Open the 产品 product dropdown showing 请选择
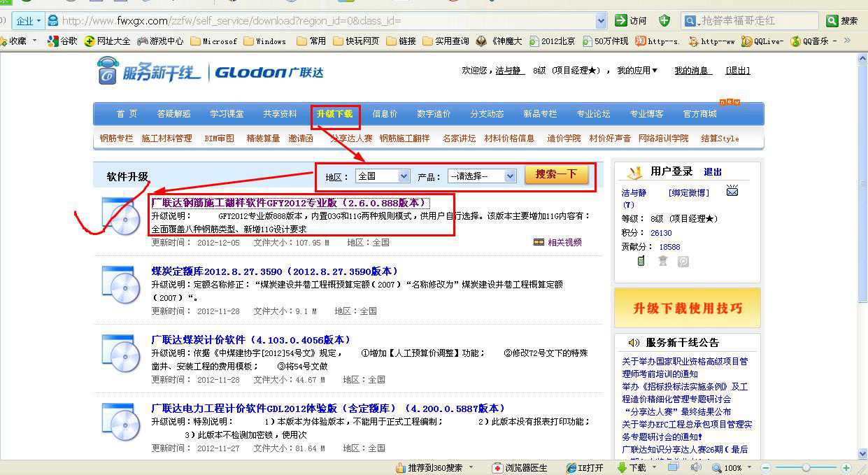The height and width of the screenshot is (475, 868). (482, 176)
